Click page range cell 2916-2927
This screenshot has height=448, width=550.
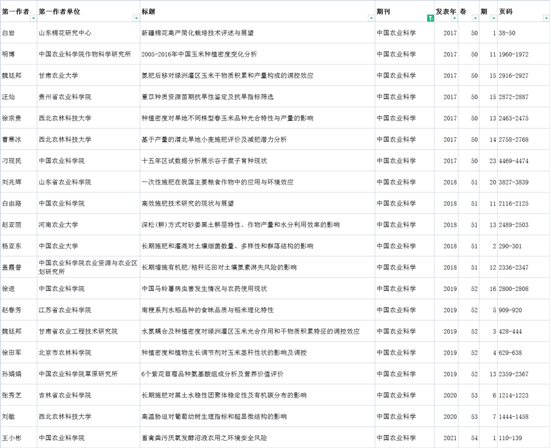pos(523,75)
